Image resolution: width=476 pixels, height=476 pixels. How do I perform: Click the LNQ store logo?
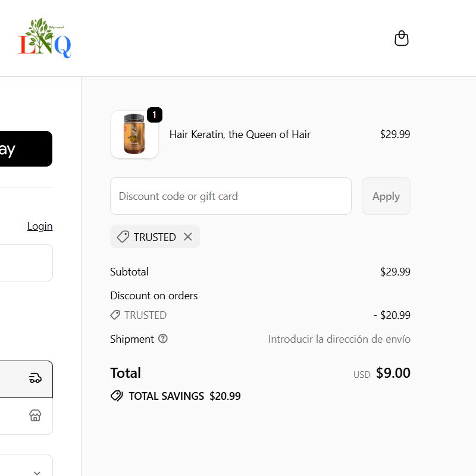[x=45, y=38]
